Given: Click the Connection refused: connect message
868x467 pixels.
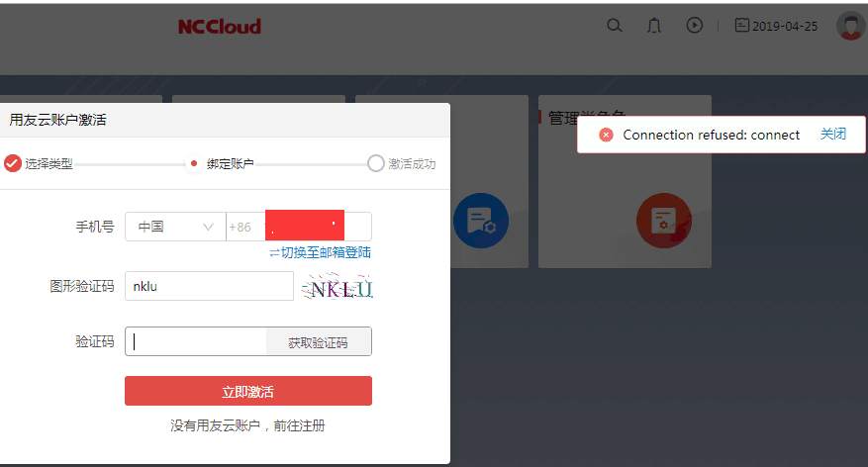Looking at the screenshot, I should [x=711, y=135].
